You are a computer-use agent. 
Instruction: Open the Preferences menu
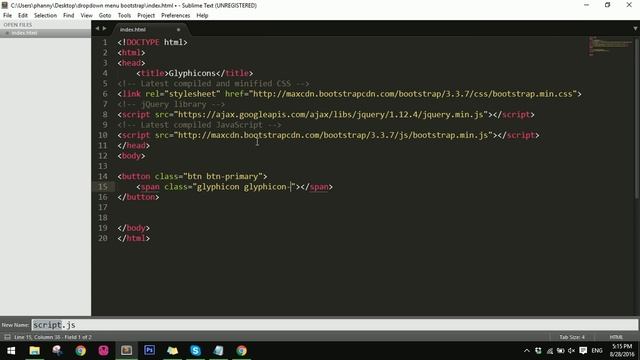point(176,16)
